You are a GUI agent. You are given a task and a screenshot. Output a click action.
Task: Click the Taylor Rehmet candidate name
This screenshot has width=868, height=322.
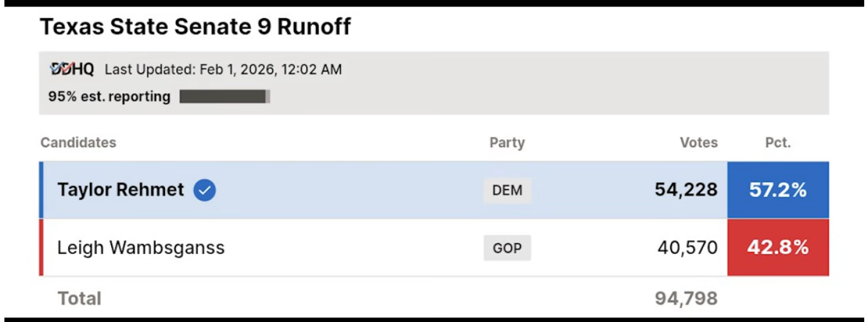coord(120,190)
